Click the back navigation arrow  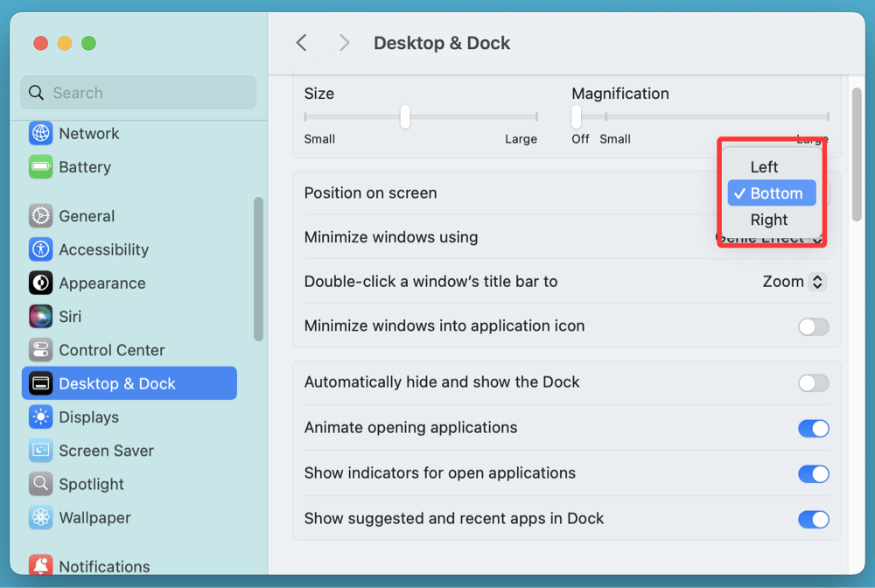301,42
